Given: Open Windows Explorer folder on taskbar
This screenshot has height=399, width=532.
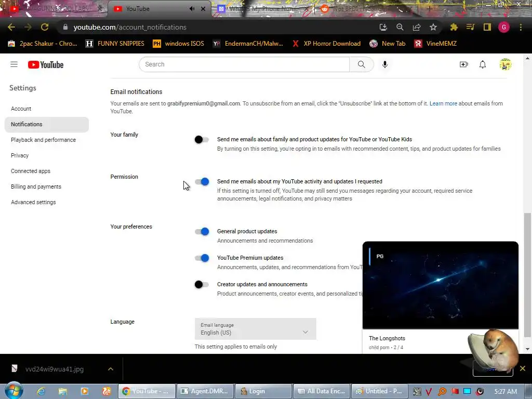Looking at the screenshot, I should pos(63,391).
